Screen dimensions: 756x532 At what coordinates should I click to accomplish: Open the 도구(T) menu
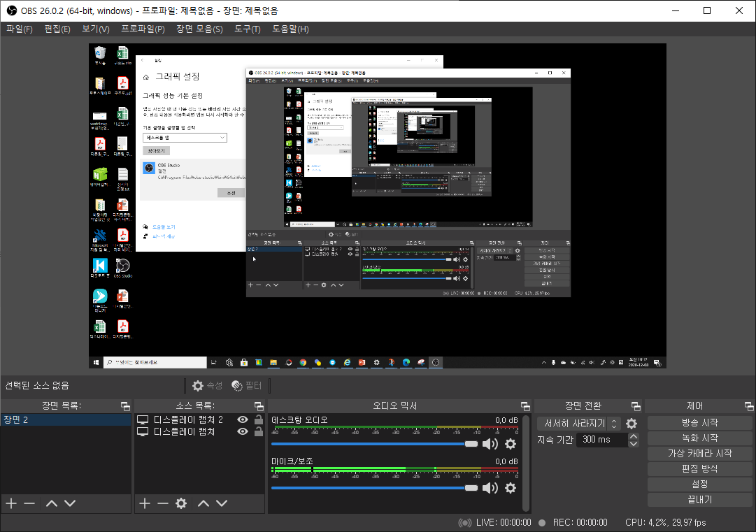[248, 29]
